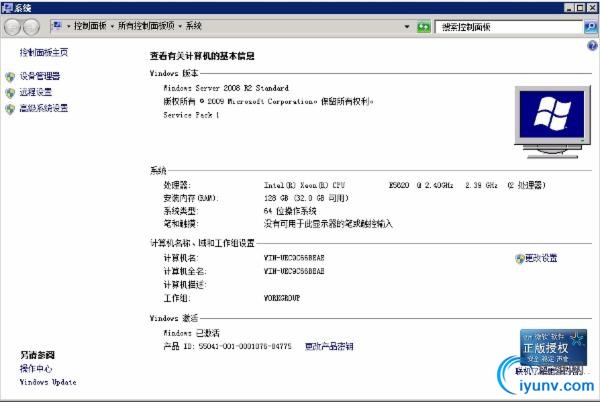Expand the arrow before 控制面板 breadcrumb
The height and width of the screenshot is (402, 600).
[x=68, y=26]
